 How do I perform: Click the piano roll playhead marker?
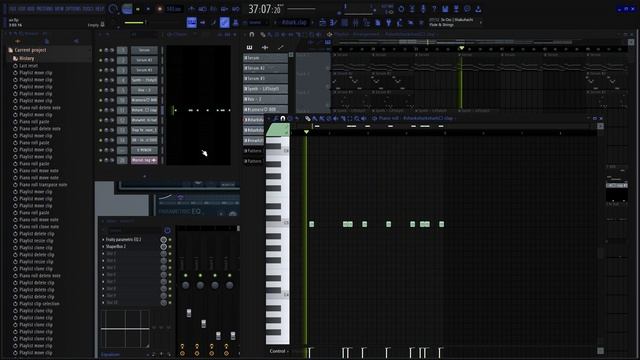click(306, 132)
